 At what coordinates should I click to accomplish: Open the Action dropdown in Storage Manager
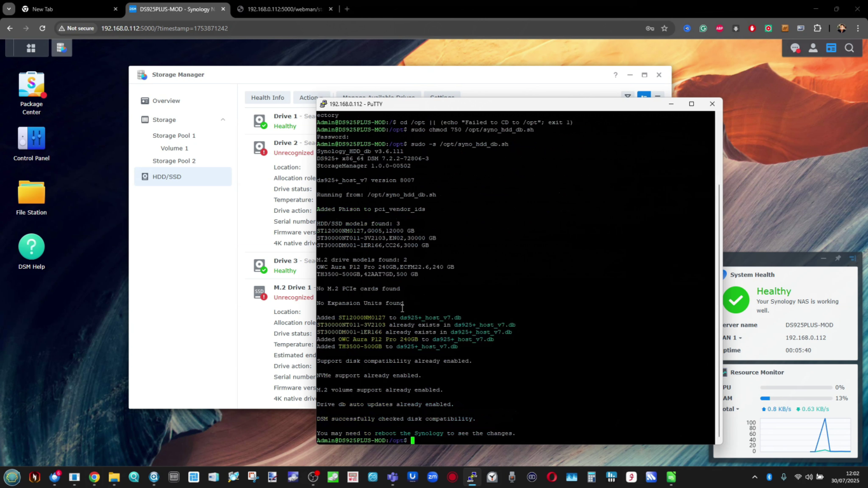[311, 98]
